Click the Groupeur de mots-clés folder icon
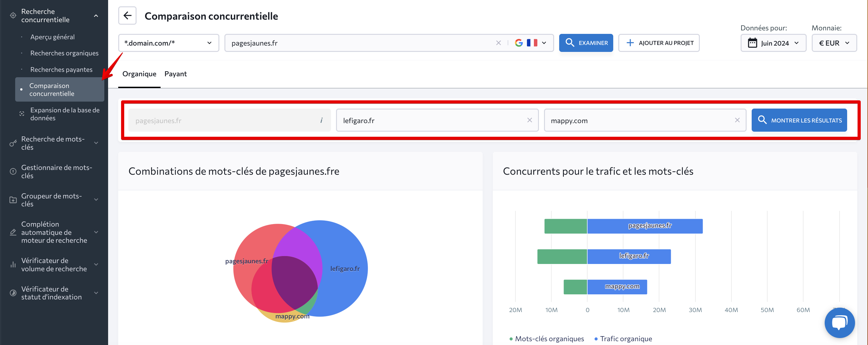Image resolution: width=868 pixels, height=345 pixels. 13,200
